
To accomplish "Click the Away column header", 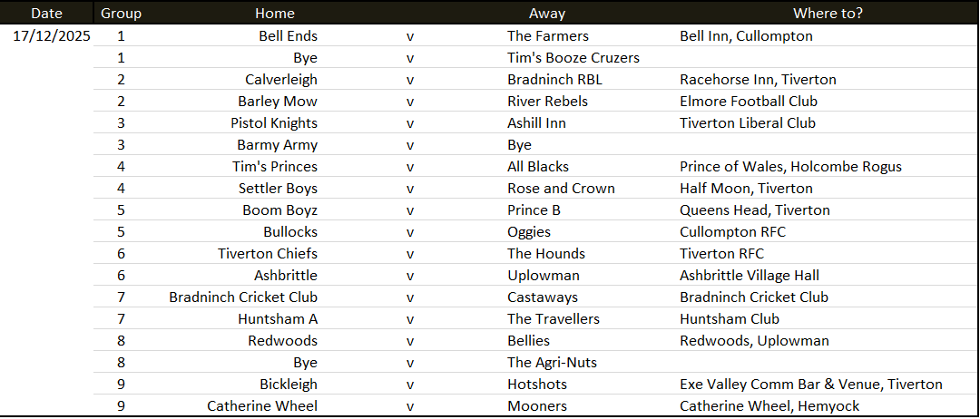I will (x=547, y=13).
